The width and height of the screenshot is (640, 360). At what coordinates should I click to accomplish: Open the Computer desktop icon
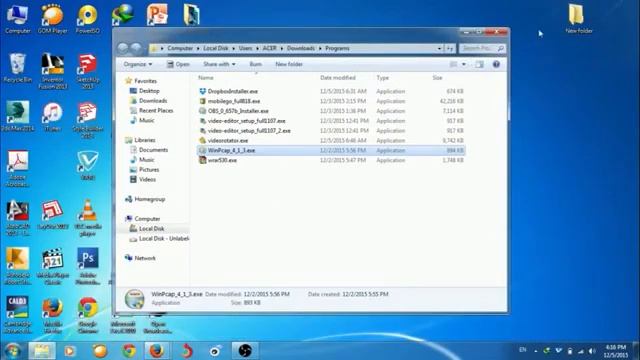(18, 19)
